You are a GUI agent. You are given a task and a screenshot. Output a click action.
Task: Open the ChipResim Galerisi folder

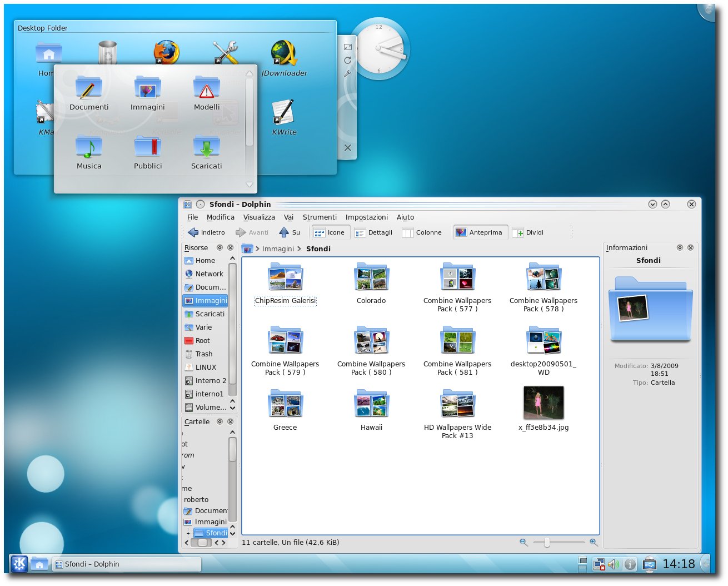[285, 284]
